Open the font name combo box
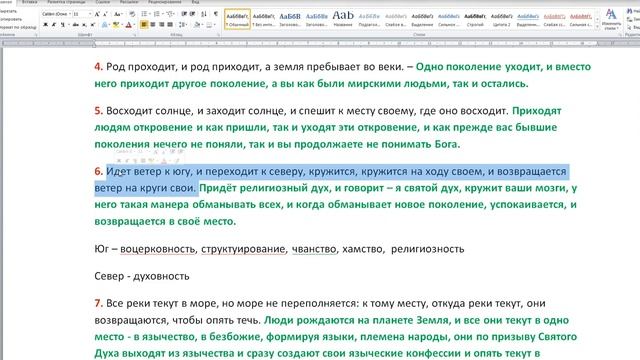This screenshot has height=360, width=640. click(x=56, y=14)
